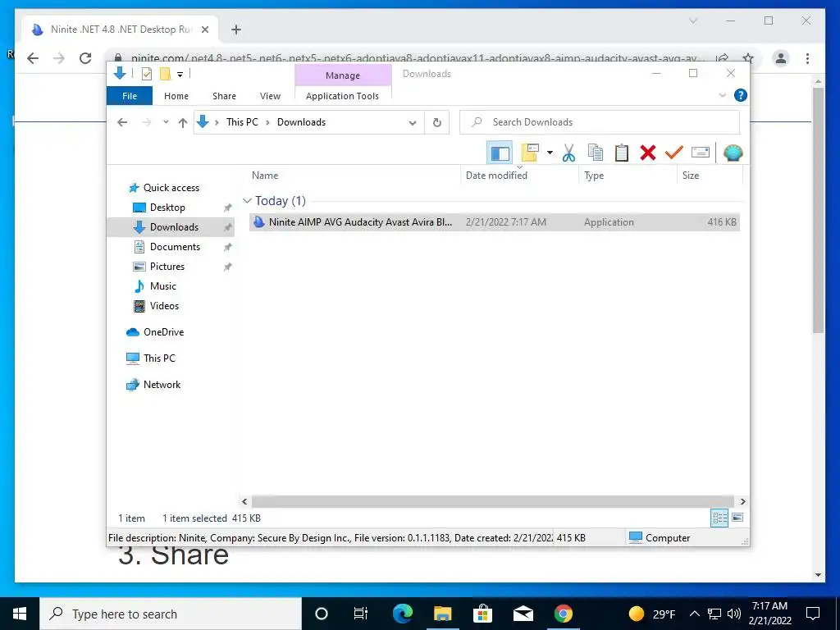Screen dimensions: 840x630
Task: Open the Windows Start menu
Action: [x=20, y=614]
